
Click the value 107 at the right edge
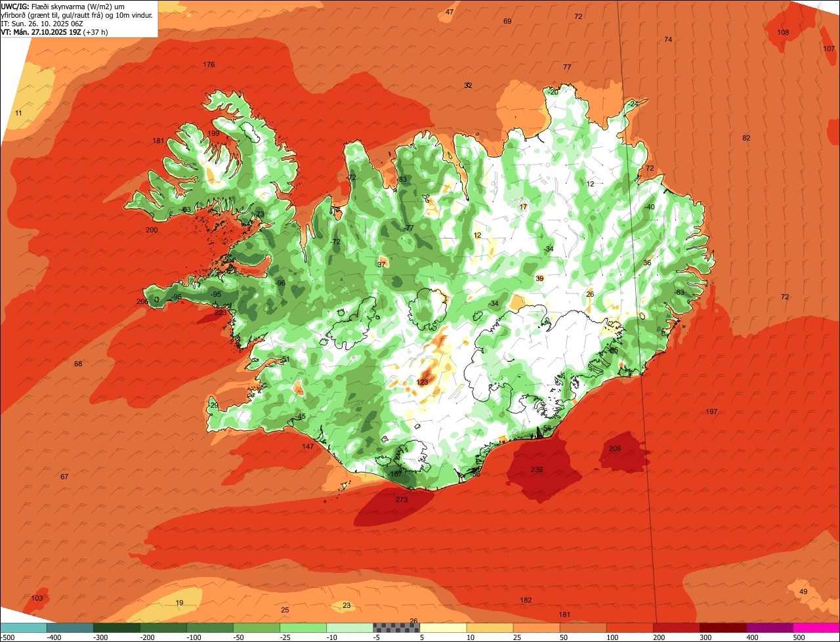(x=829, y=49)
